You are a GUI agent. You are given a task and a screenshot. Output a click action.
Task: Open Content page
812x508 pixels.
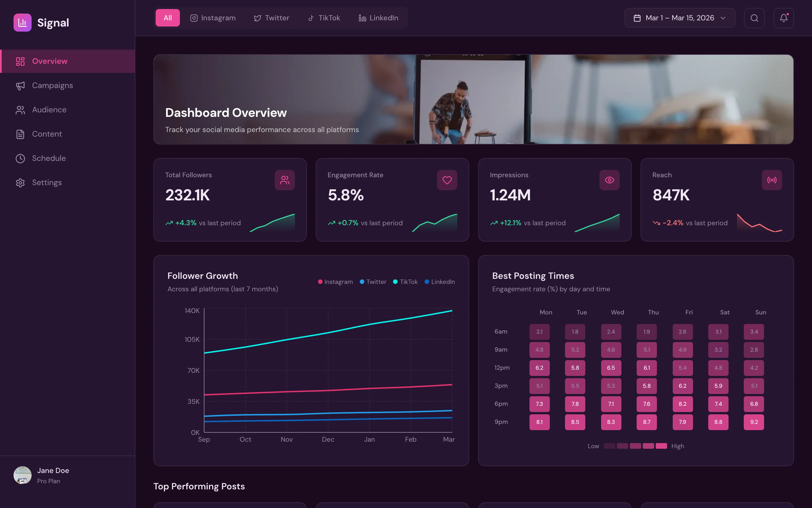(x=67, y=134)
